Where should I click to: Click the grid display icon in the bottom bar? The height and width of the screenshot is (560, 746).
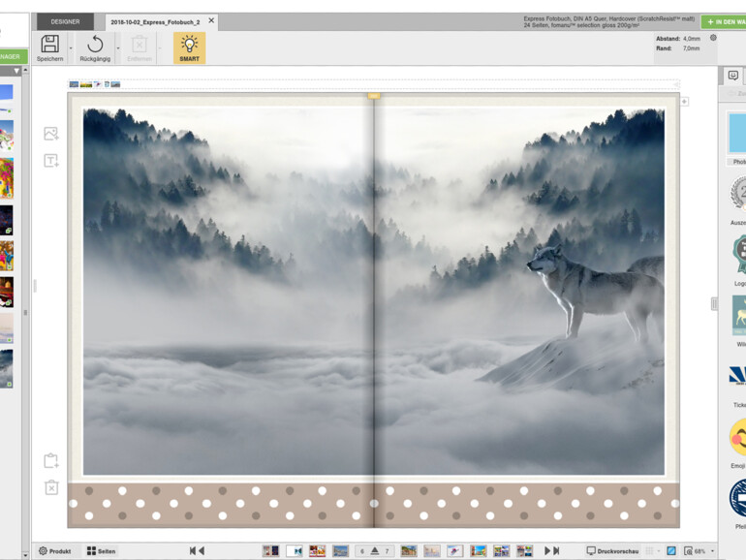(649, 551)
